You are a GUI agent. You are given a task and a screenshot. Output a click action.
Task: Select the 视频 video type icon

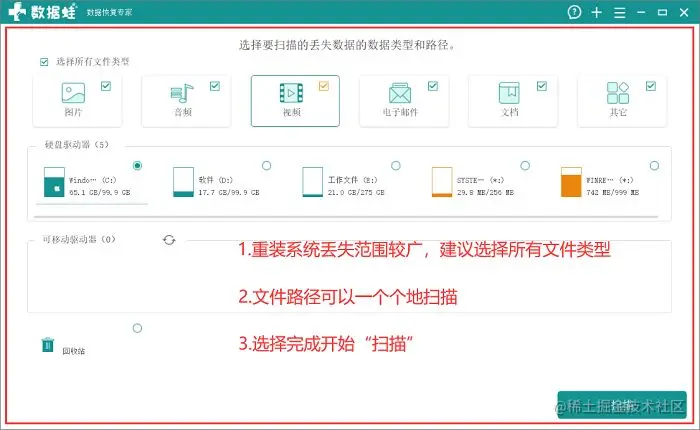(291, 93)
